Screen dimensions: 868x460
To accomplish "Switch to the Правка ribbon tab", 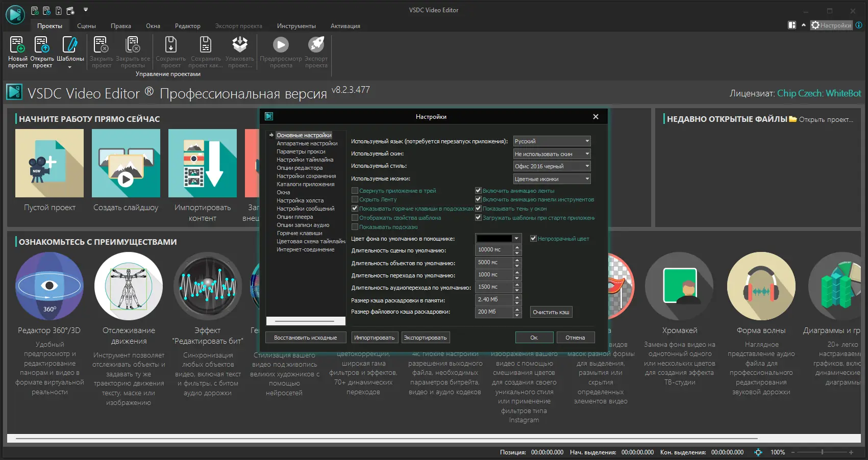I will click(x=121, y=26).
